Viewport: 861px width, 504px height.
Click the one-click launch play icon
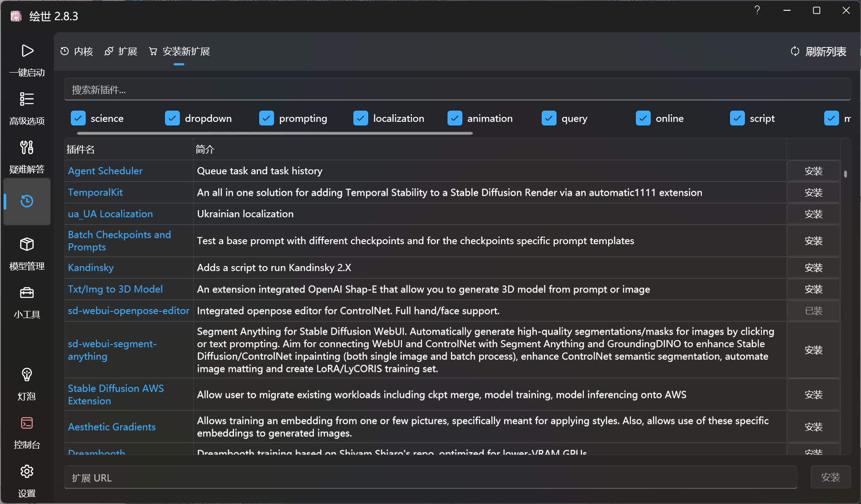[x=27, y=51]
